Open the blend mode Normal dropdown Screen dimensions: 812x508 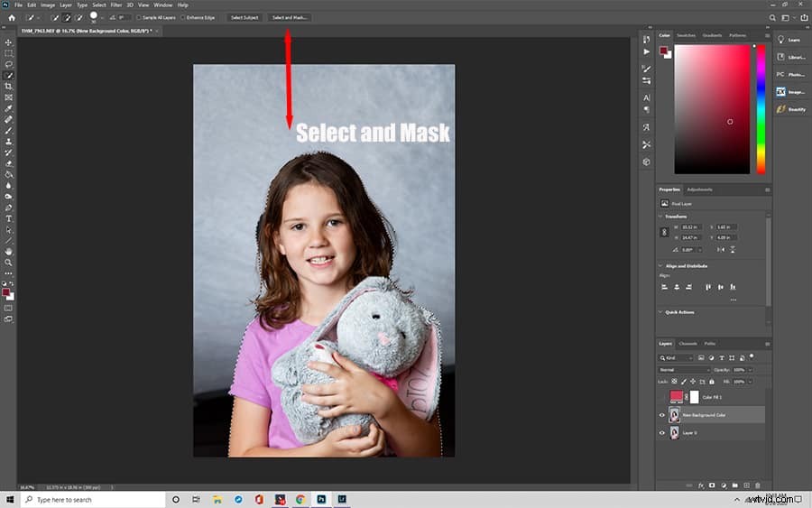pos(684,370)
